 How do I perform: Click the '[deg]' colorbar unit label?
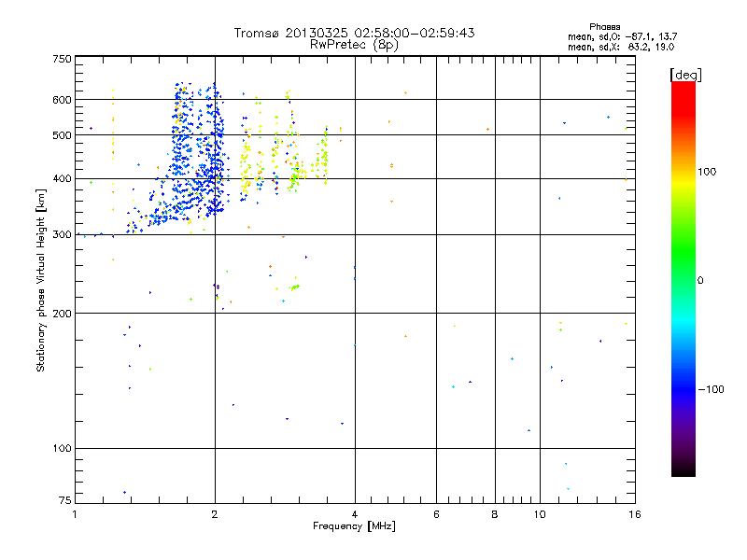click(685, 75)
